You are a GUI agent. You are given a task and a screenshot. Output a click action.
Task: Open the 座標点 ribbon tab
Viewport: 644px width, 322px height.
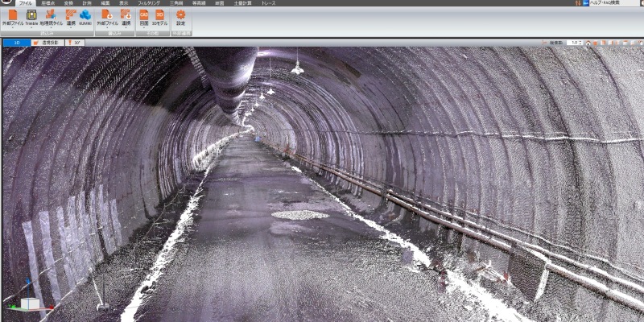click(x=48, y=3)
